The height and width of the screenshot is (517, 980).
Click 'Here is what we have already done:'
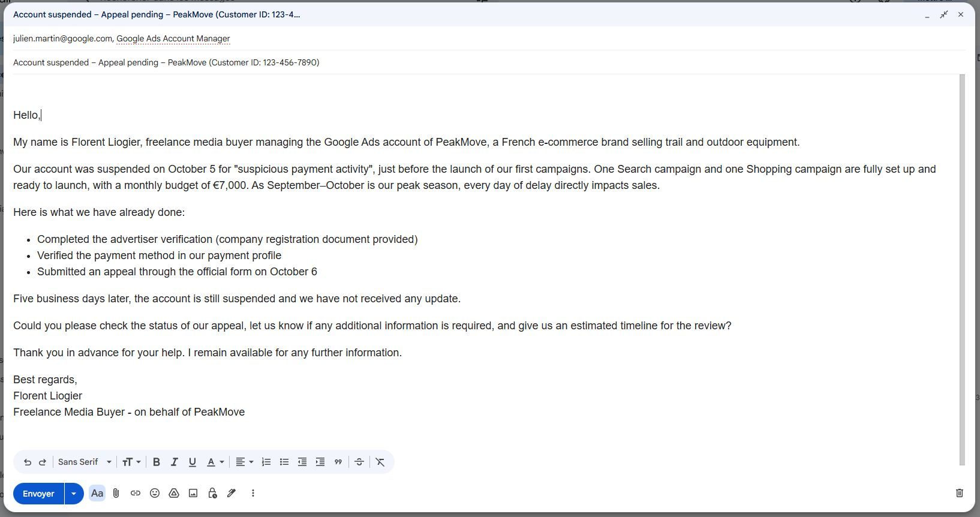(x=99, y=212)
